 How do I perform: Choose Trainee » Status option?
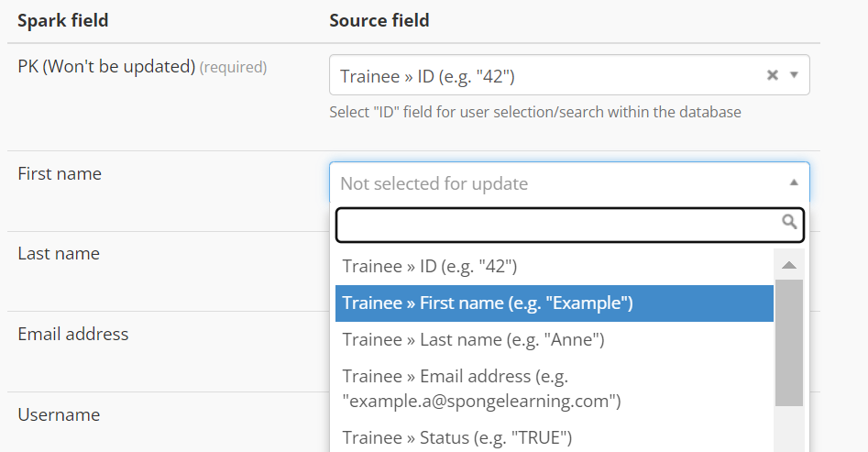click(x=555, y=437)
